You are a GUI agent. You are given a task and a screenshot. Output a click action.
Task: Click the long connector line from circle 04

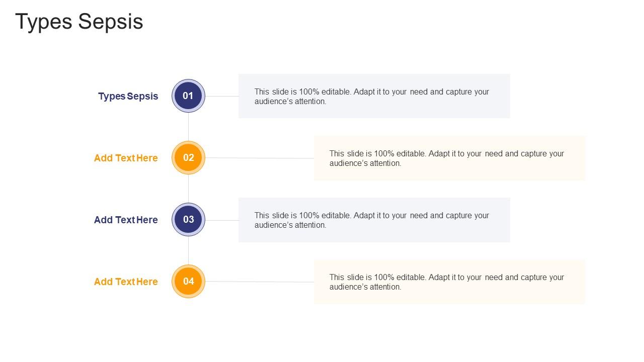click(x=260, y=282)
